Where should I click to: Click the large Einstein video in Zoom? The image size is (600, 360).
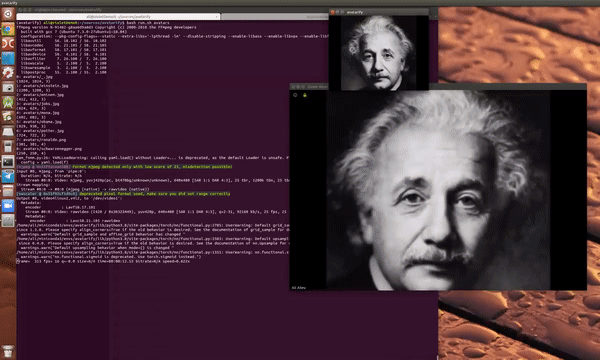[438, 190]
